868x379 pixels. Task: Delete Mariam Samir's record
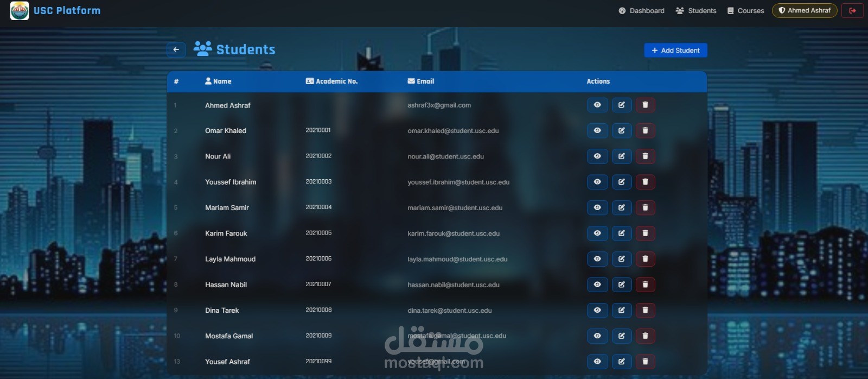[645, 207]
